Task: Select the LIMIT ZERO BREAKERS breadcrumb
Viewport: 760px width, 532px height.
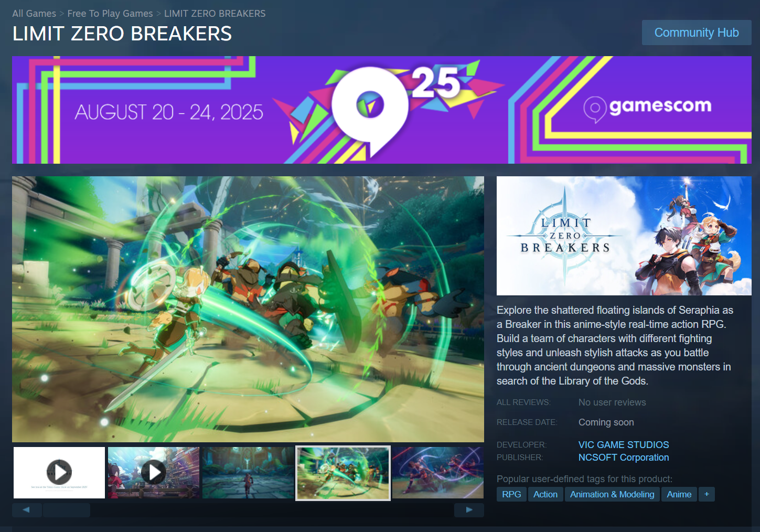Action: pos(215,14)
